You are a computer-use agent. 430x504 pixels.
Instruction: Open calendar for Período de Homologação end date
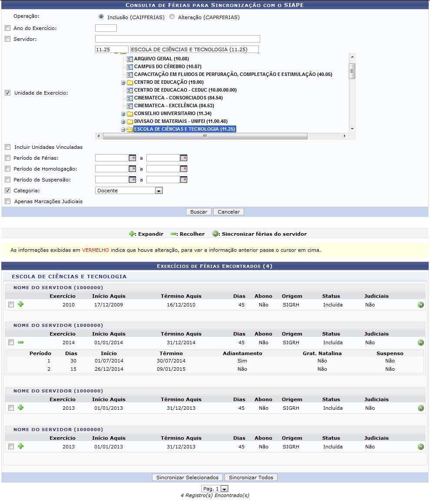[184, 169]
